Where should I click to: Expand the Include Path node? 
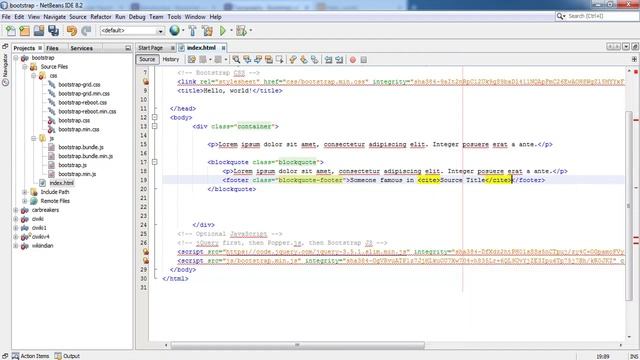tap(25, 192)
